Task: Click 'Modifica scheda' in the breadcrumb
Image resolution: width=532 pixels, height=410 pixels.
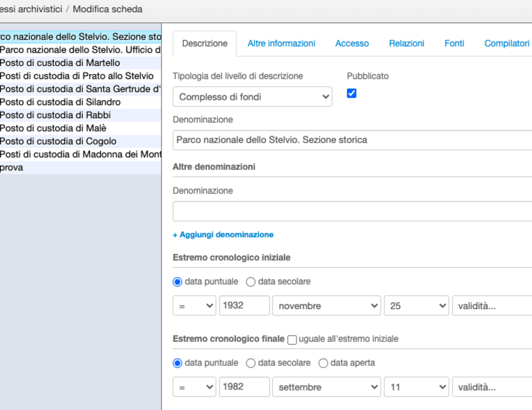Action: pos(107,9)
